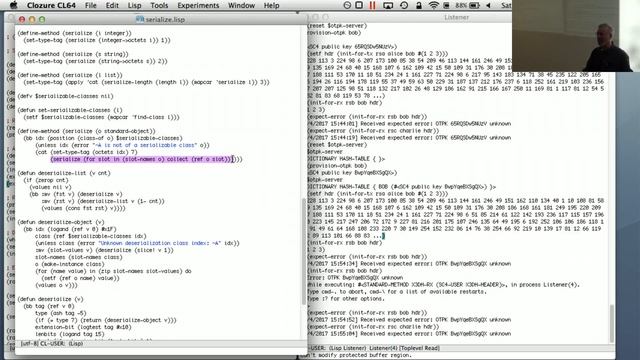Click the editor window vertical scrollbar
Viewport: 640px width, 360px height.
304,251
